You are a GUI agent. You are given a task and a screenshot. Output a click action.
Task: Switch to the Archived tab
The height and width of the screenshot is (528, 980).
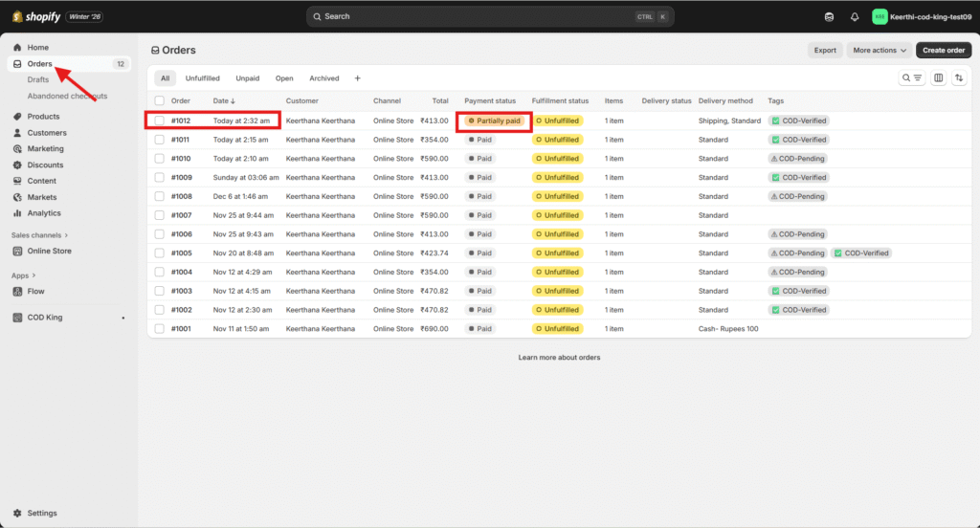(323, 78)
